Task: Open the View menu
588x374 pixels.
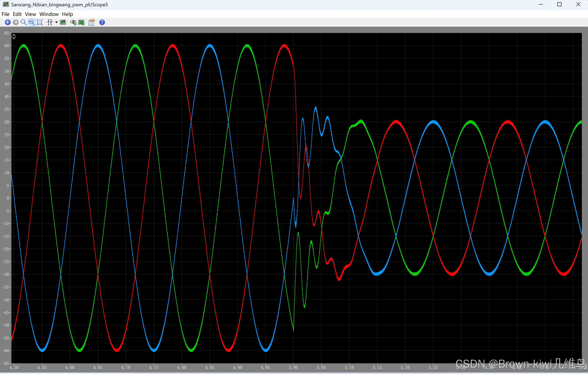Action: 30,14
